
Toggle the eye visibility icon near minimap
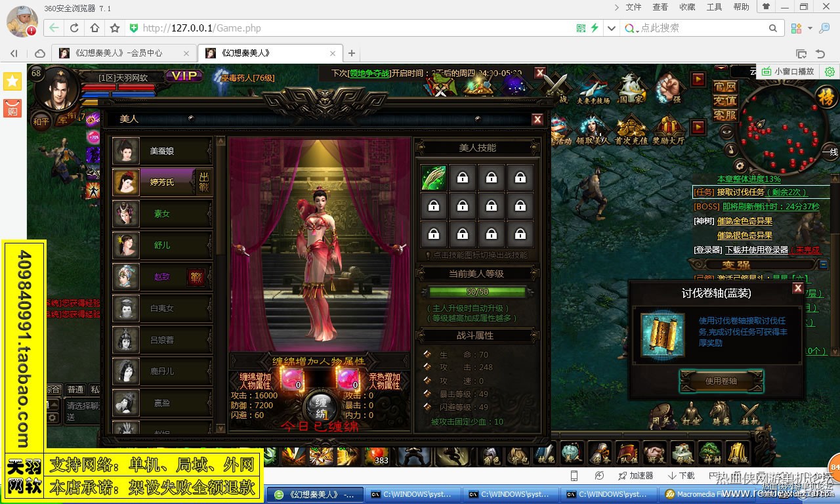point(726,131)
